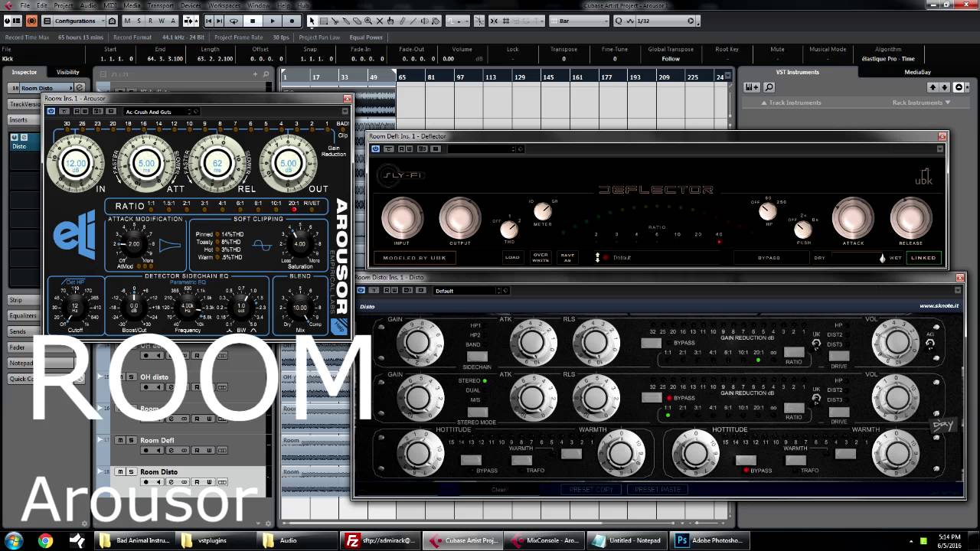Expand the Track Instruments section
Viewport: 980px width, 551px height.
[x=791, y=103]
